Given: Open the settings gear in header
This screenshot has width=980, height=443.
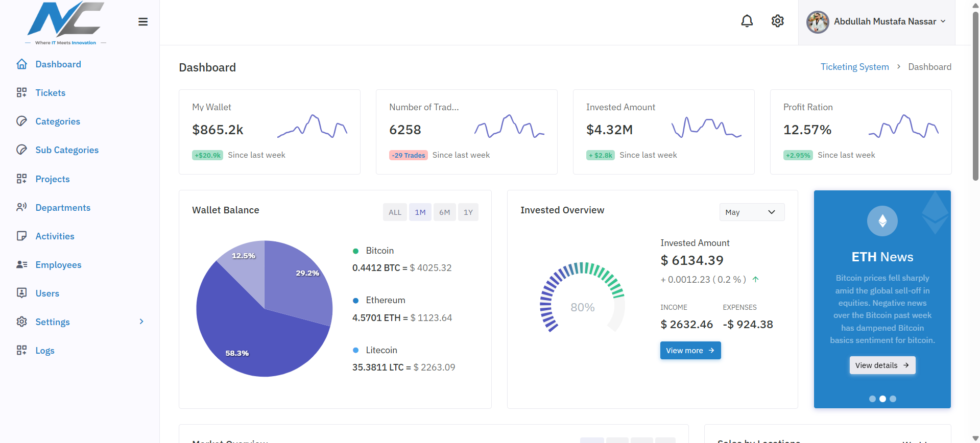Looking at the screenshot, I should click(x=777, y=21).
